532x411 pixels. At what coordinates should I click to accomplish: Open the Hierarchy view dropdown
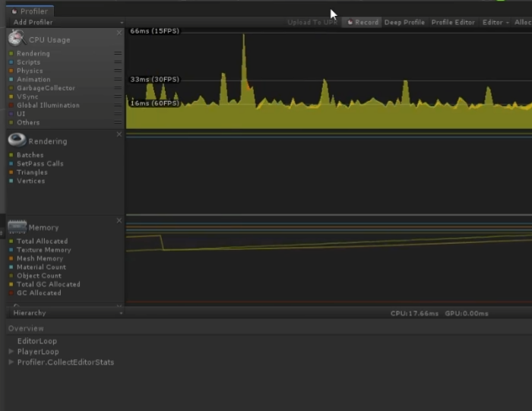click(x=66, y=313)
